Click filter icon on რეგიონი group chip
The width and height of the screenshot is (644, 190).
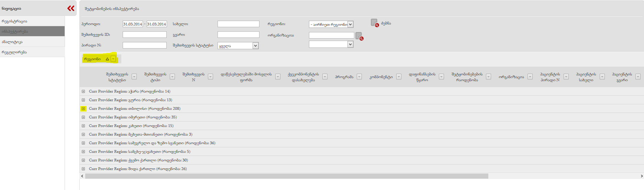pyautogui.click(x=113, y=59)
